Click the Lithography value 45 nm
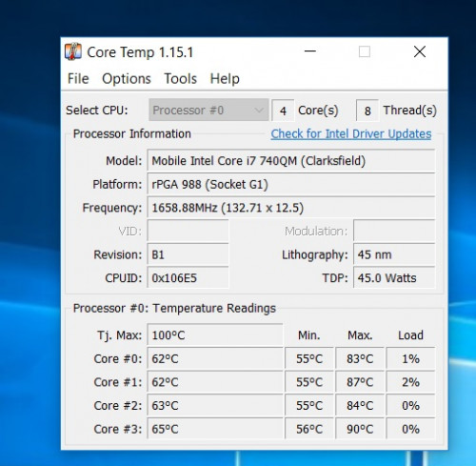This screenshot has height=466, width=476. (x=394, y=254)
